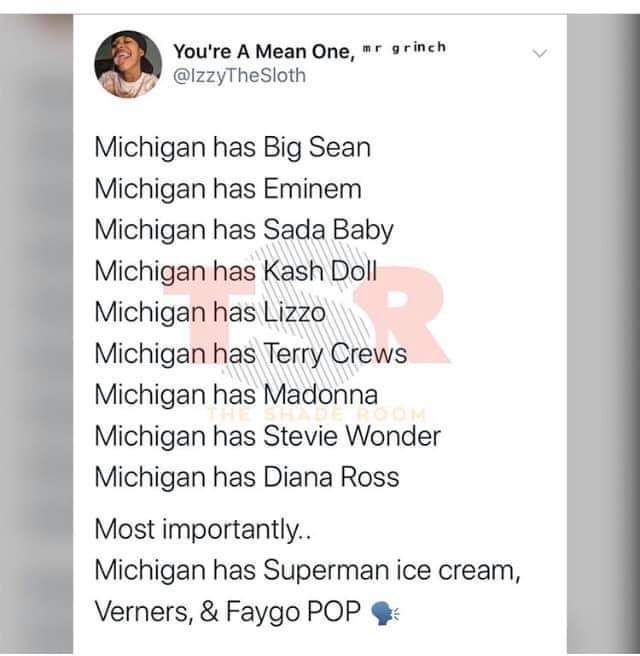Select the speaking head emoji after Faygo POP

(x=385, y=613)
